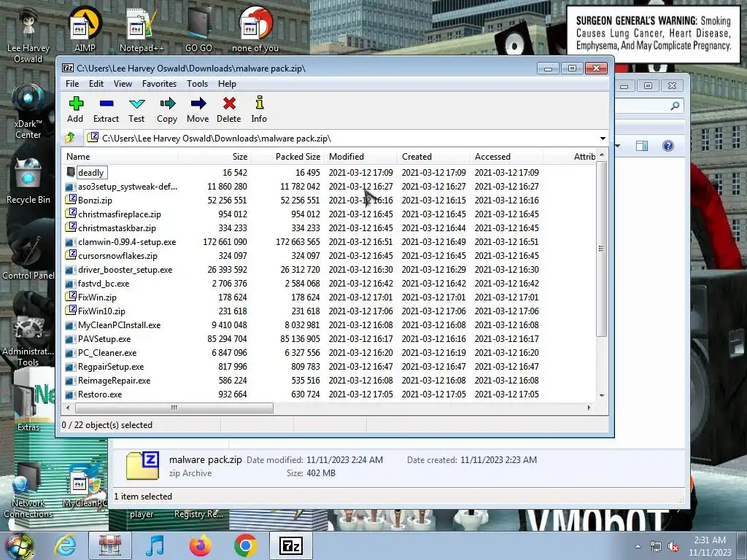Screen dimensions: 747x560
Task: Click vertical scrollbar down arrow
Action: (x=602, y=396)
